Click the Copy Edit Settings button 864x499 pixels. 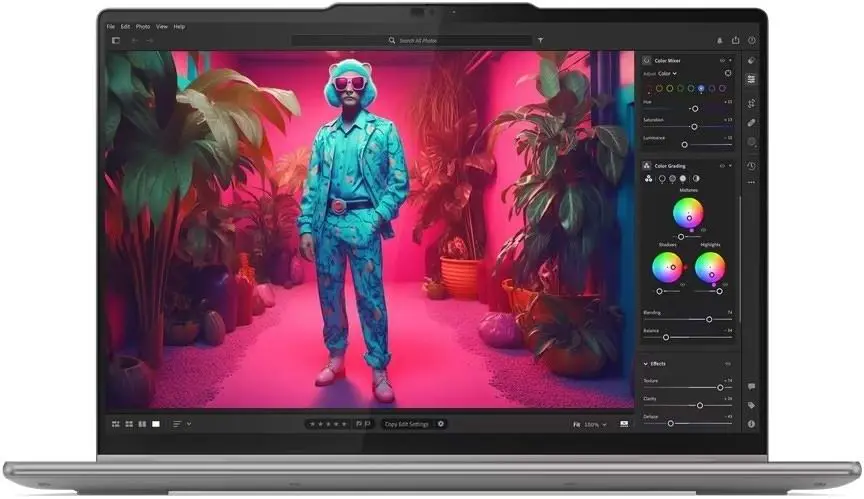click(x=407, y=424)
